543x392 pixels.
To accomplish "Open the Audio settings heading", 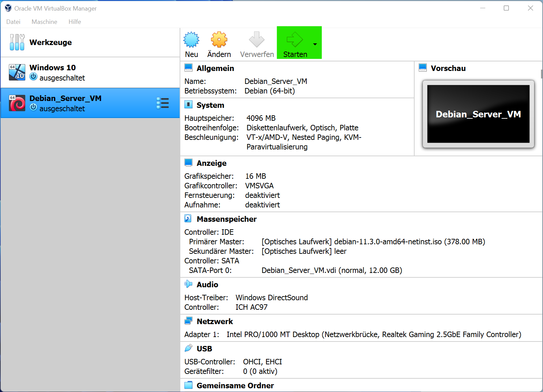I will pos(207,285).
